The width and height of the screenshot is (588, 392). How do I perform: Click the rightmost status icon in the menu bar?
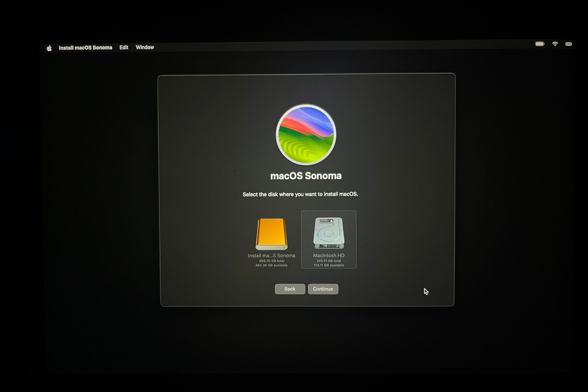569,44
